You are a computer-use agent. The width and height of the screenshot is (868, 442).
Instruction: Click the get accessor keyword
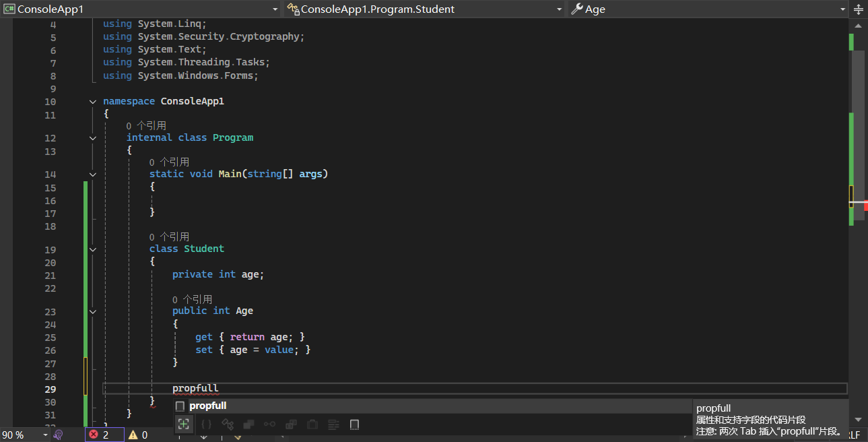tap(204, 337)
